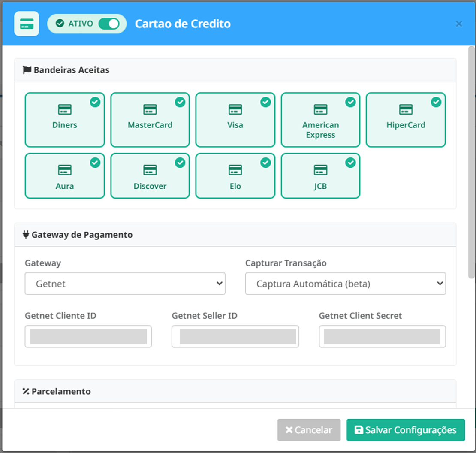Click Salvar Configurações button
The height and width of the screenshot is (453, 476).
coord(406,430)
